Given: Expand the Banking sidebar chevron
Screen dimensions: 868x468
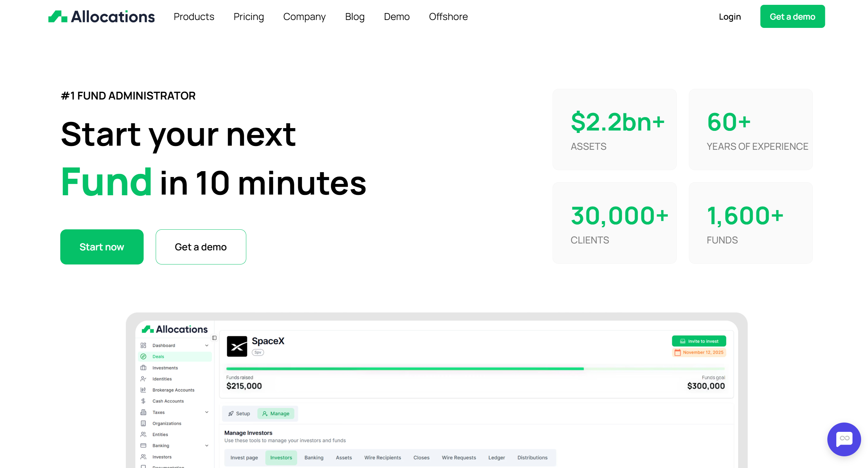Looking at the screenshot, I should point(207,446).
